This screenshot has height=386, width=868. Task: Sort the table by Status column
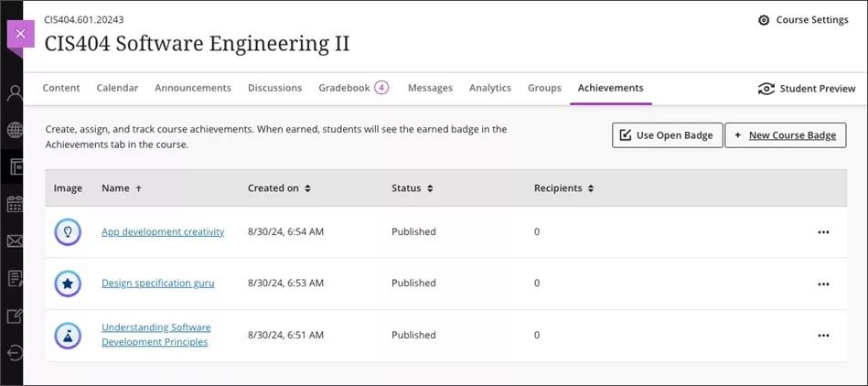[x=412, y=188]
